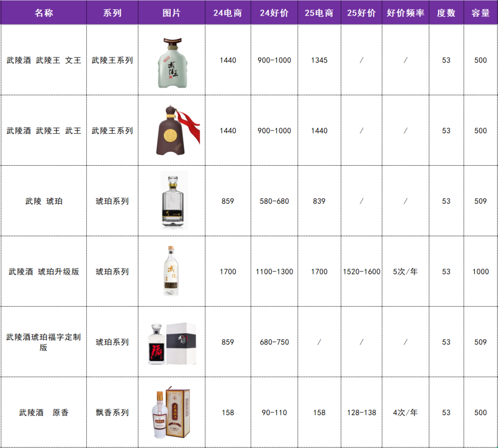Select 25电商 price 1345
Viewport: 498px width, 448px height.
[319, 60]
